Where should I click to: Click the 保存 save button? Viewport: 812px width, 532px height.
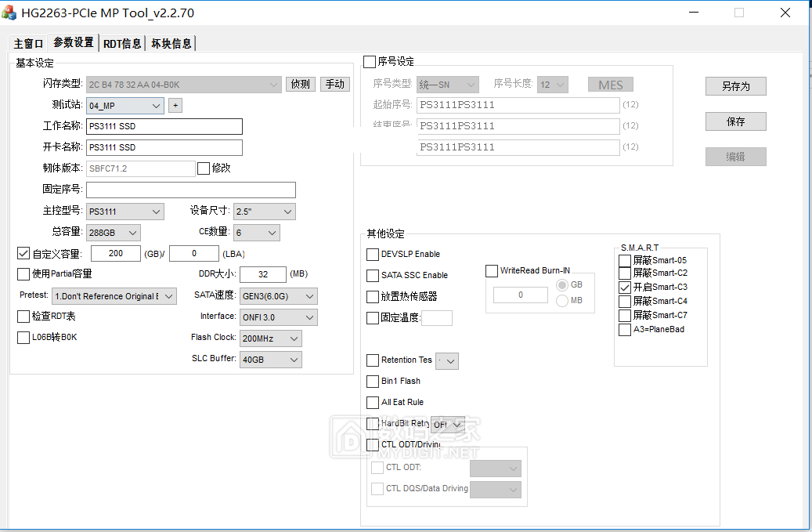pos(735,121)
